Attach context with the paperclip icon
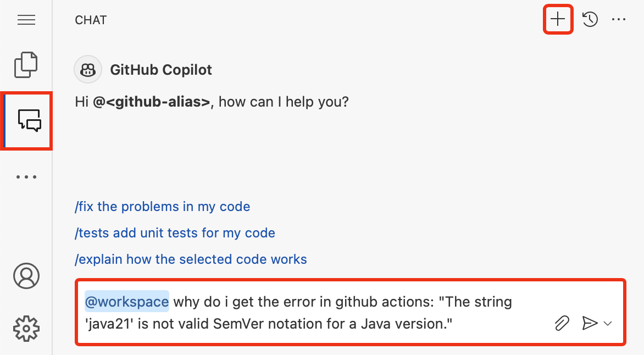This screenshot has width=644, height=355. click(x=562, y=323)
